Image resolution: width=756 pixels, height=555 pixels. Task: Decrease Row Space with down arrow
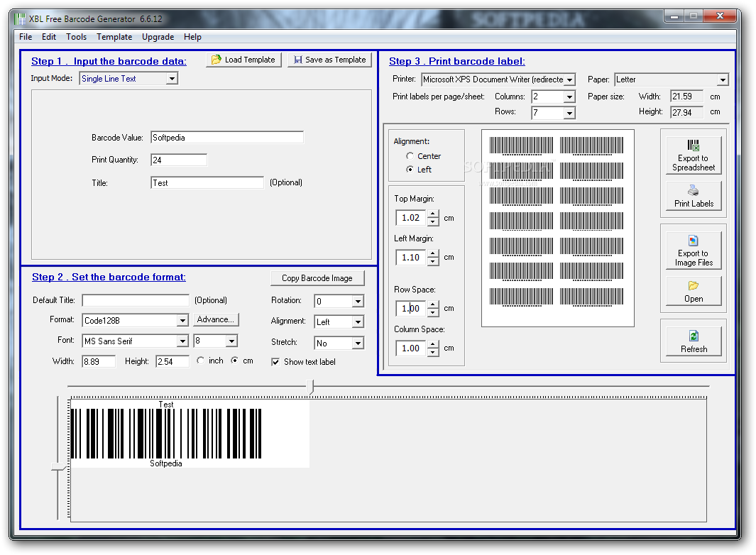pyautogui.click(x=434, y=312)
